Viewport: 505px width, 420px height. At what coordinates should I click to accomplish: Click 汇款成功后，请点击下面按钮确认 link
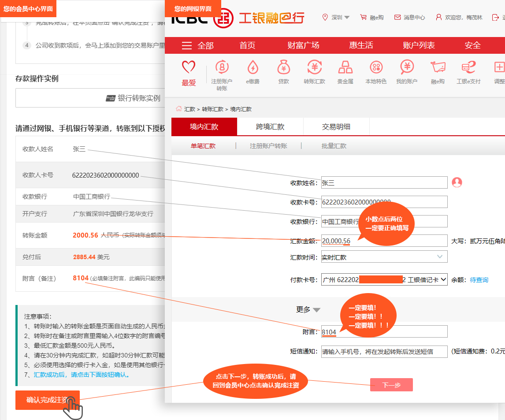point(82,375)
